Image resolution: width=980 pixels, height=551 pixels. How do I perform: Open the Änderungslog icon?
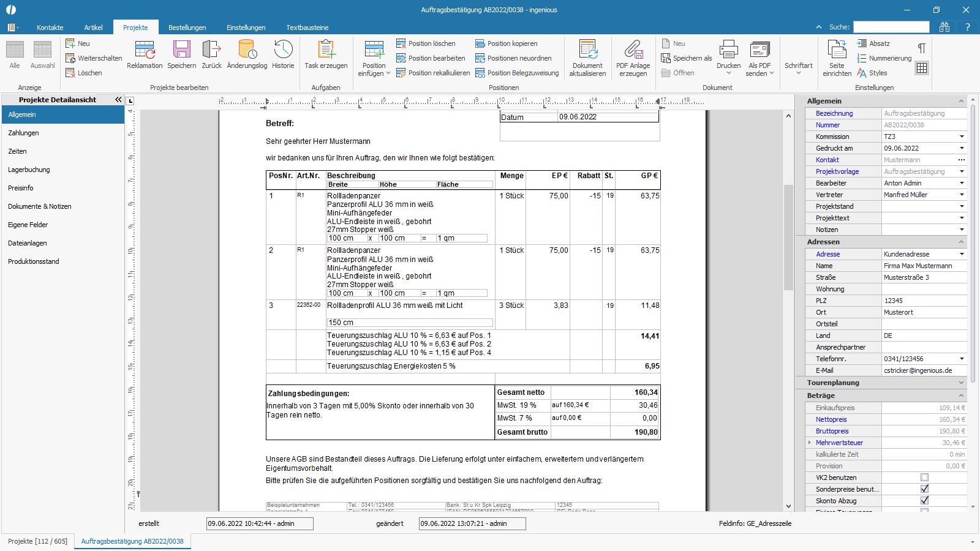point(247,50)
